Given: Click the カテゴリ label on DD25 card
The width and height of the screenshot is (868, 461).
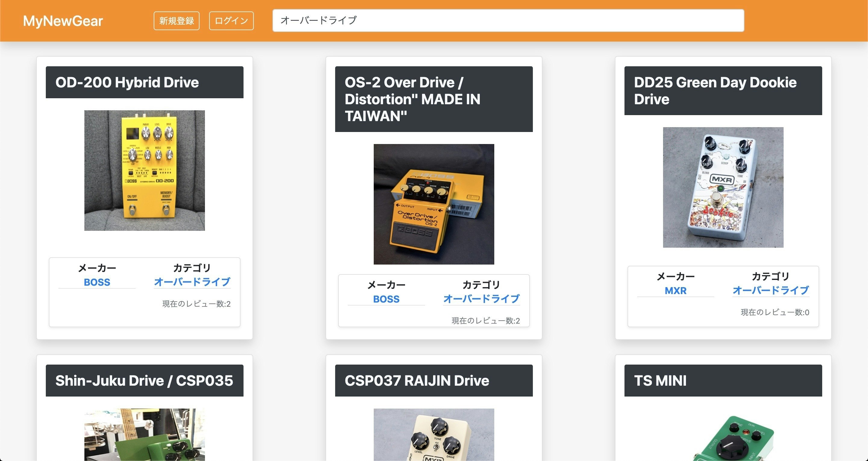Looking at the screenshot, I should click(771, 276).
